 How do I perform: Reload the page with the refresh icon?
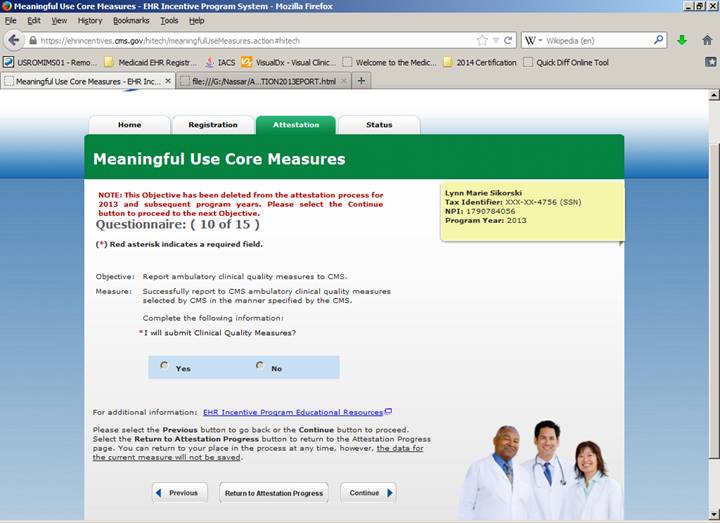(x=508, y=41)
